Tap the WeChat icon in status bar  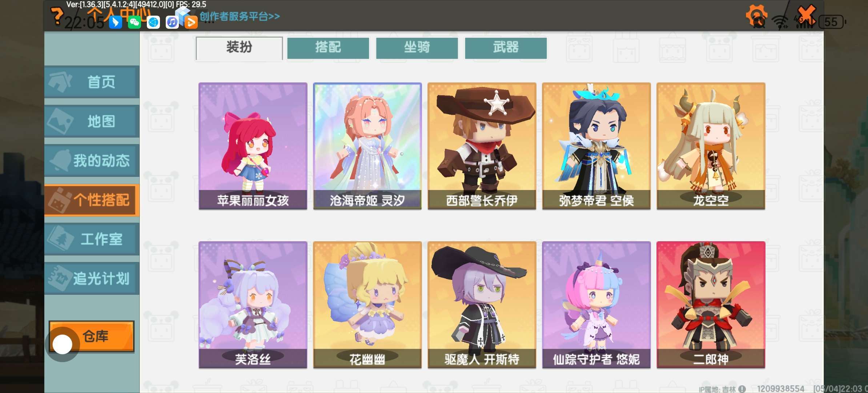[x=134, y=22]
